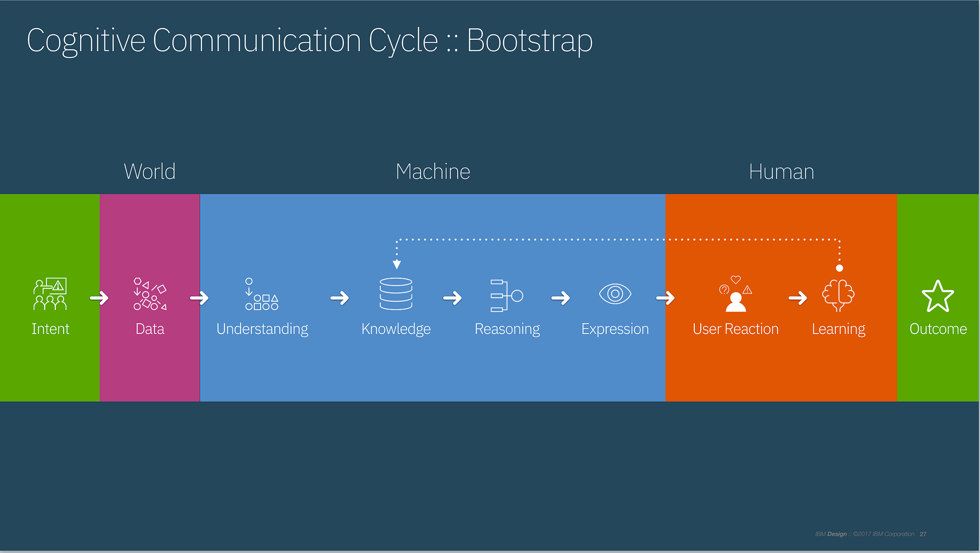Click the slide title Cognitive Communication Cycle
Image resolution: width=980 pixels, height=553 pixels.
[310, 41]
